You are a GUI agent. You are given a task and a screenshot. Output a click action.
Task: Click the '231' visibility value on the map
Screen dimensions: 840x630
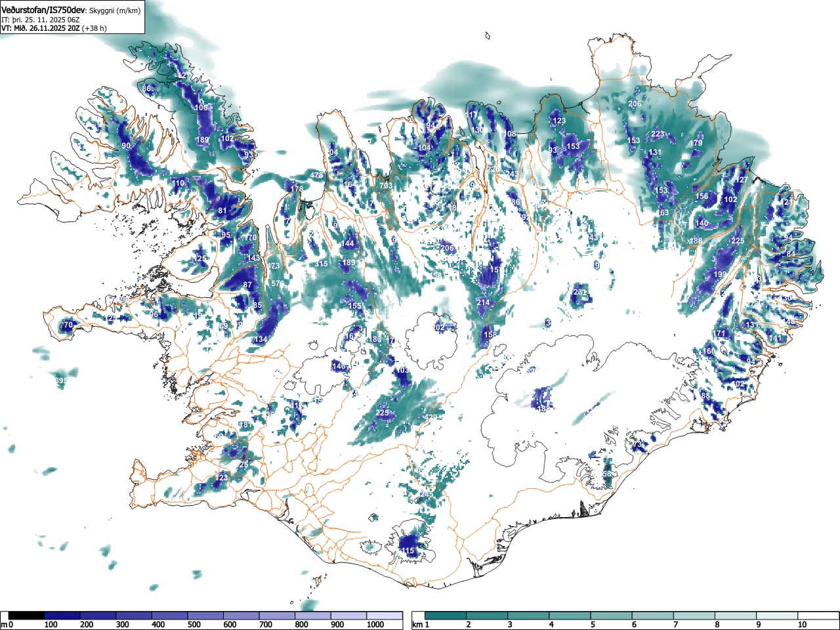point(579,292)
